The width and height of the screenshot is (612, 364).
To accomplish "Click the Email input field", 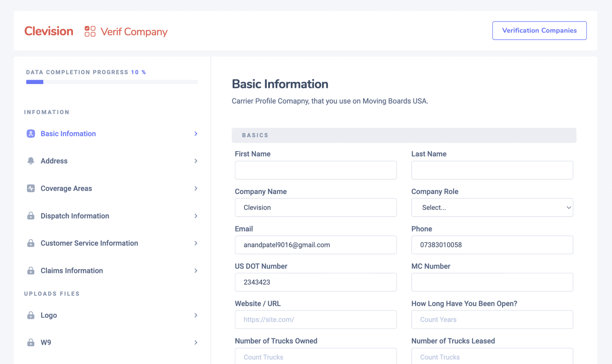I will click(316, 245).
